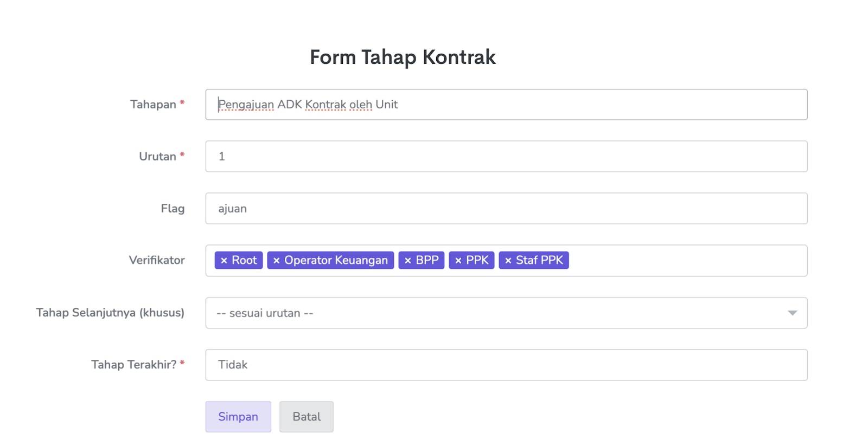The image size is (868, 446).
Task: Delete the BPP tag via its x icon
Action: (x=407, y=261)
